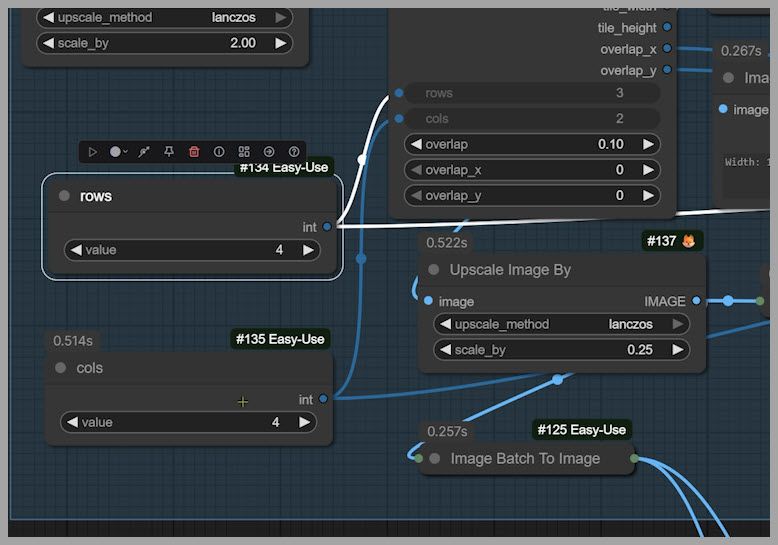Screen dimensions: 778x545
Task: Toggle collapse dot on cols node
Action: click(62, 368)
